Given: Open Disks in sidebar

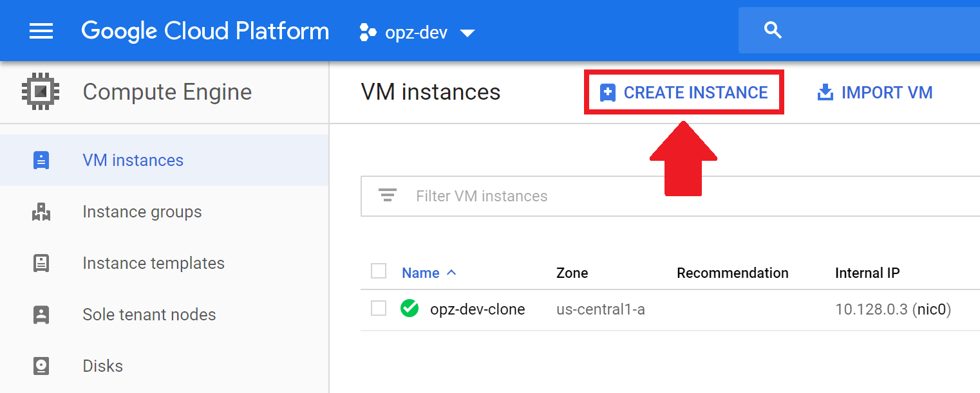Looking at the screenshot, I should tap(164, 366).
